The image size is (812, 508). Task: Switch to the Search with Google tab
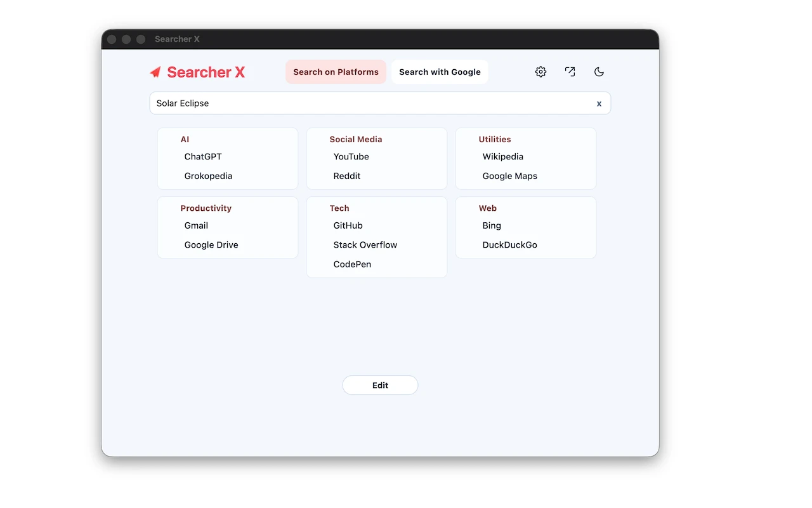pos(440,71)
